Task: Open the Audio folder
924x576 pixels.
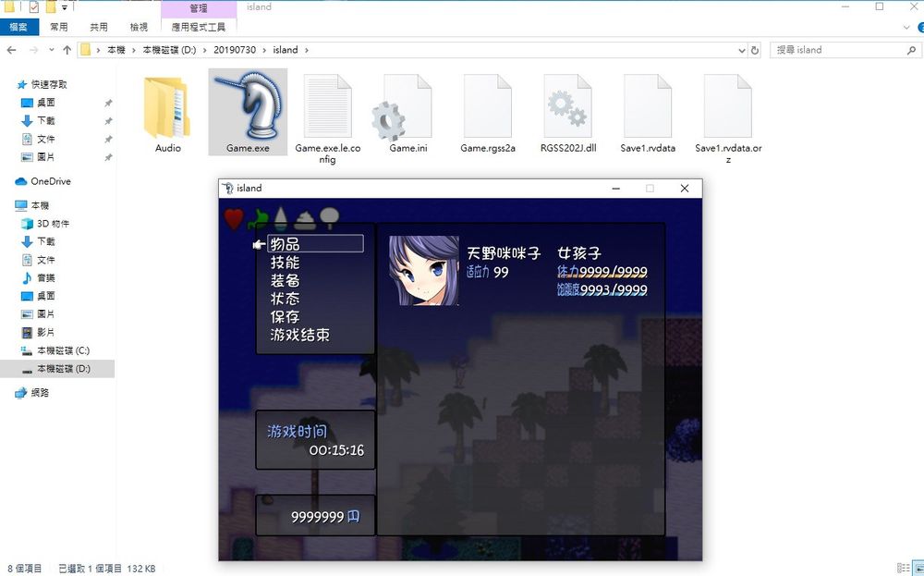Action: (x=167, y=109)
